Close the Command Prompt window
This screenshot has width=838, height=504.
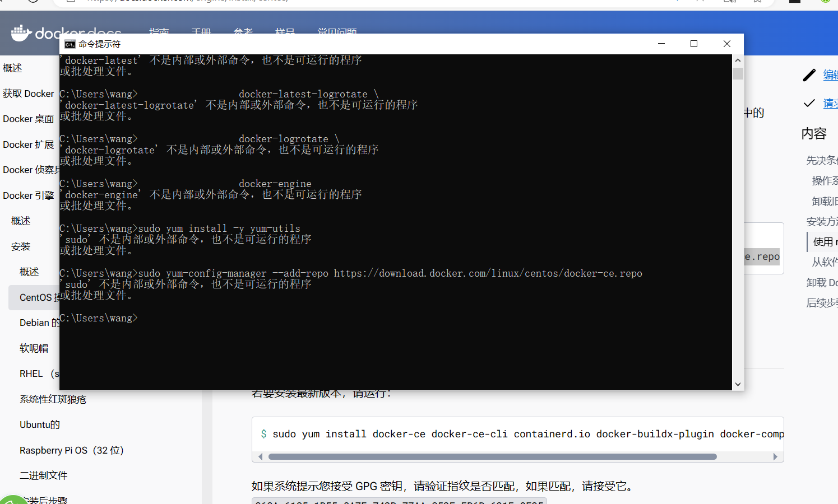click(x=727, y=44)
